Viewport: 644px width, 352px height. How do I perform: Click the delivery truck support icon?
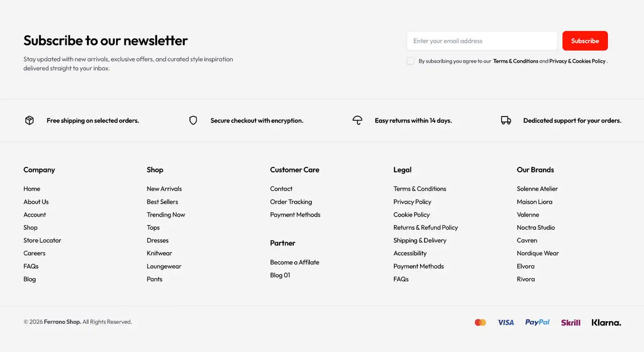(506, 120)
